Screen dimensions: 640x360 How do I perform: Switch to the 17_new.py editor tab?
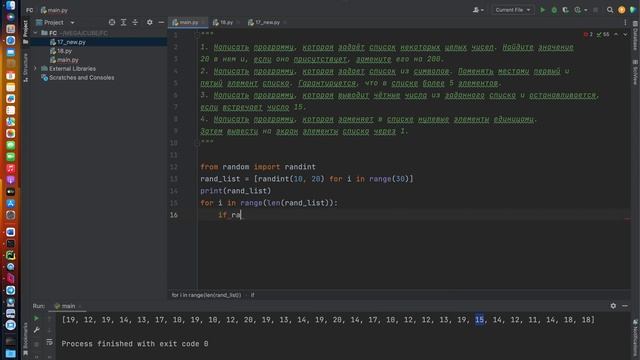coord(267,22)
